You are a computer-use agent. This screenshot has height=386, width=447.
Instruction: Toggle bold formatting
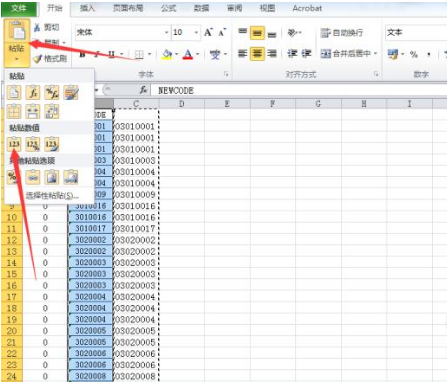82,54
